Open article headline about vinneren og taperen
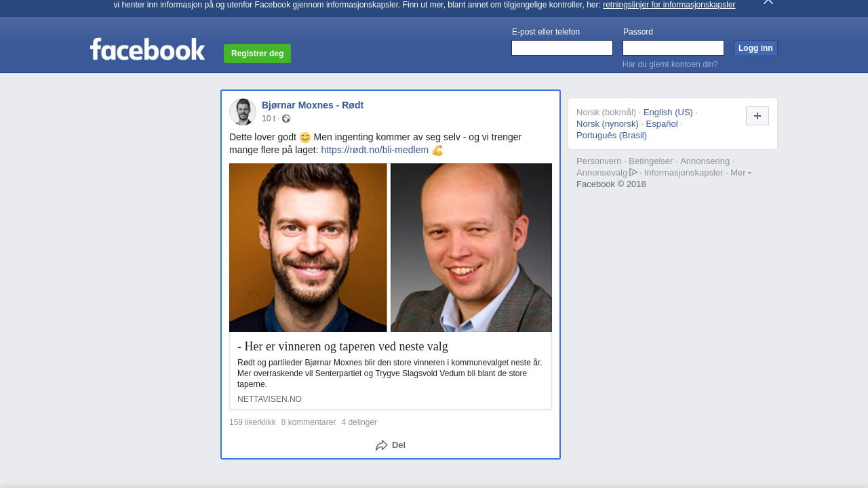This screenshot has height=488, width=868. 342,346
